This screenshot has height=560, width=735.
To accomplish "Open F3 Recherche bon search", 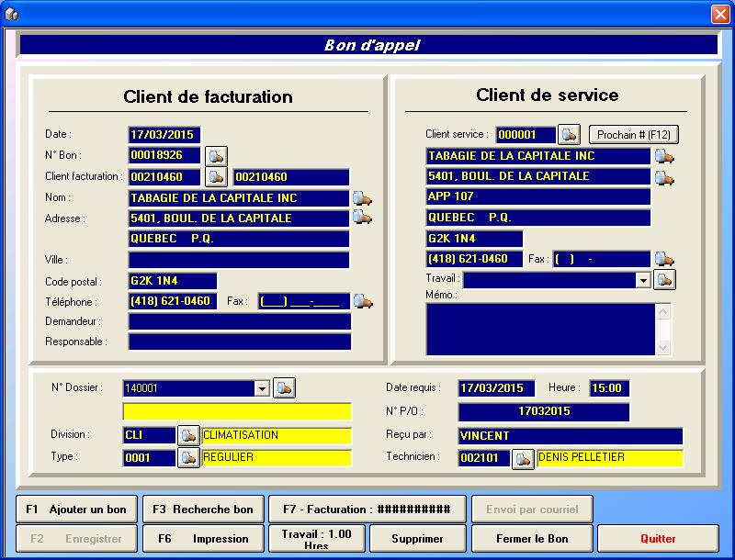I will (202, 509).
